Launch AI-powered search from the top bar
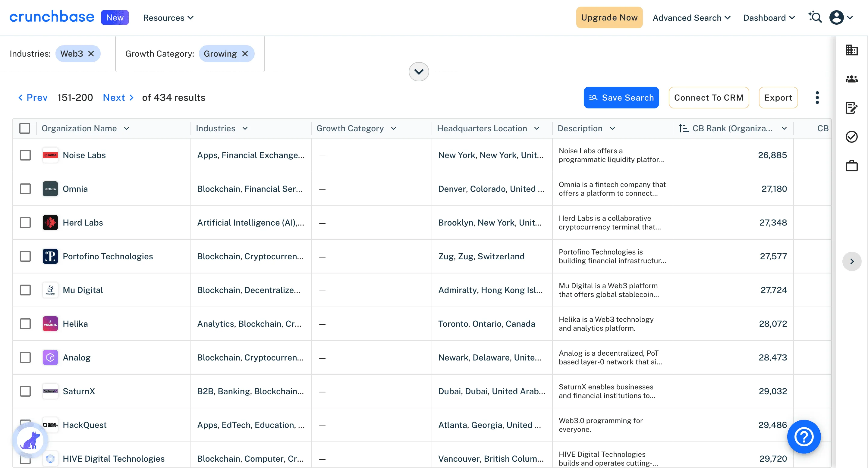 pyautogui.click(x=815, y=17)
